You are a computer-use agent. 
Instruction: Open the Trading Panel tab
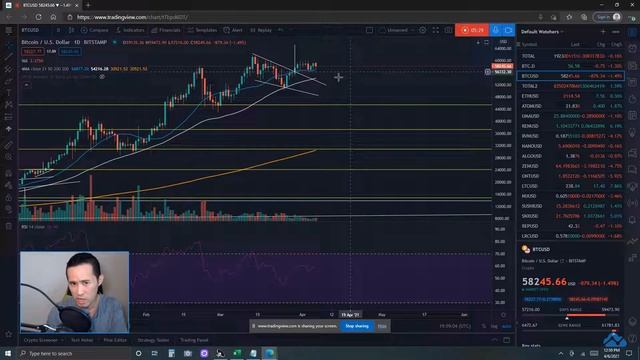pyautogui.click(x=194, y=340)
